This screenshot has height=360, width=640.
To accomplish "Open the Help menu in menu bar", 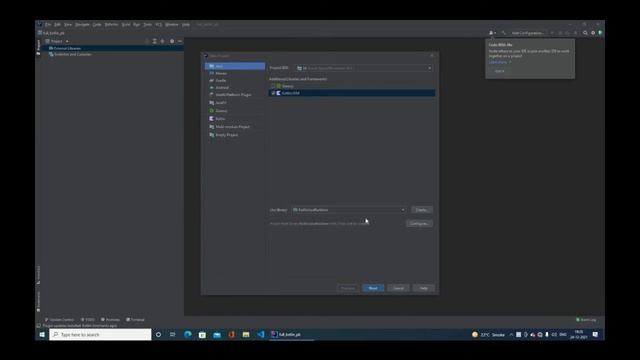I will [186, 24].
